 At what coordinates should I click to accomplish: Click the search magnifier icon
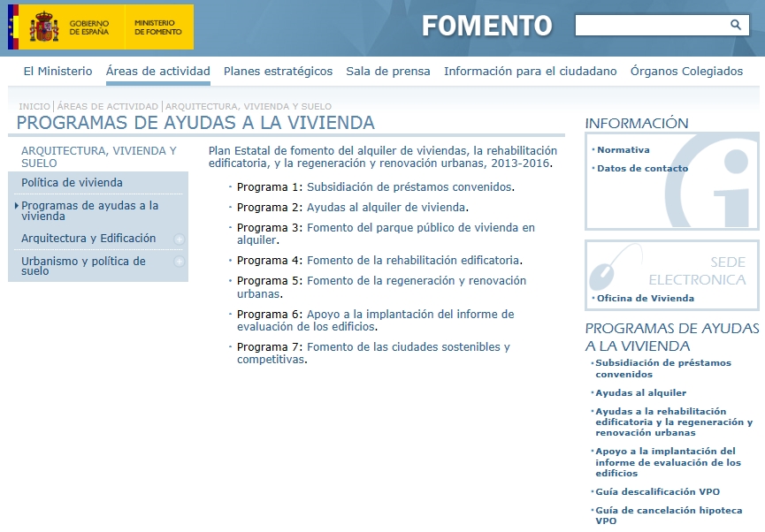pos(735,25)
